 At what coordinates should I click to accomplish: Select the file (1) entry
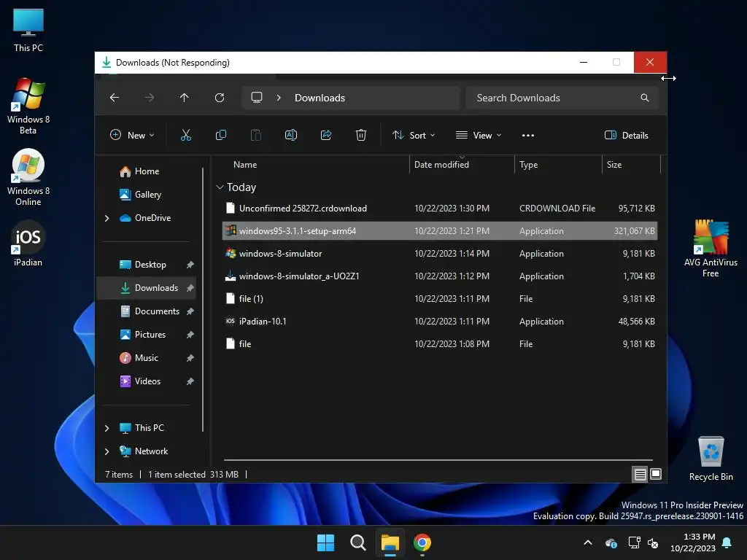440,299
